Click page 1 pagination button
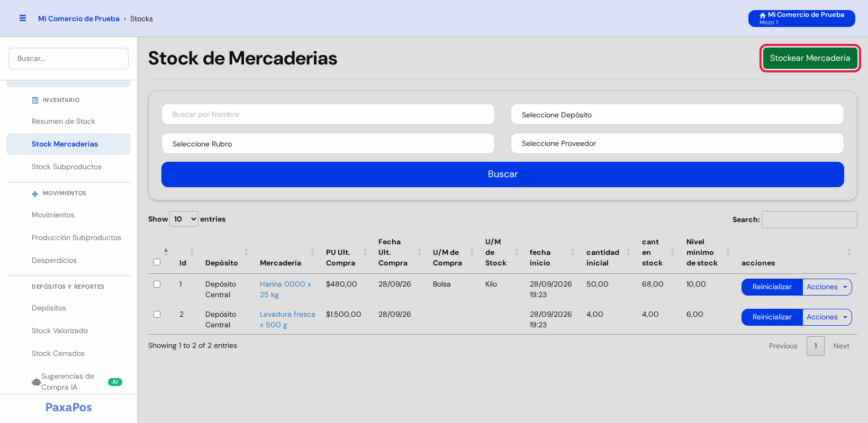Image resolution: width=868 pixels, height=423 pixels. (816, 346)
